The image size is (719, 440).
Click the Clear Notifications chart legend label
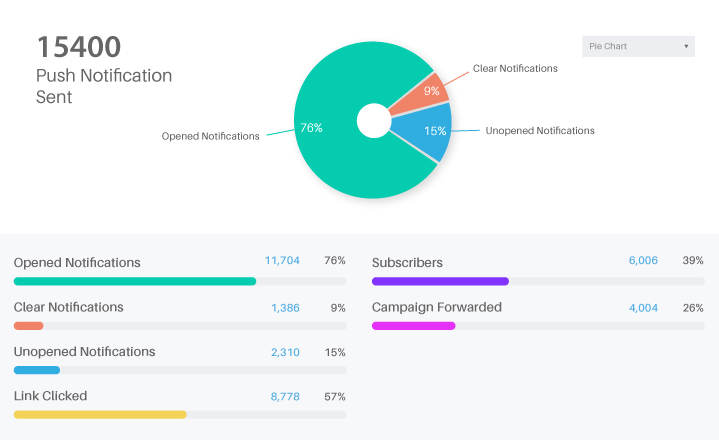coord(514,69)
